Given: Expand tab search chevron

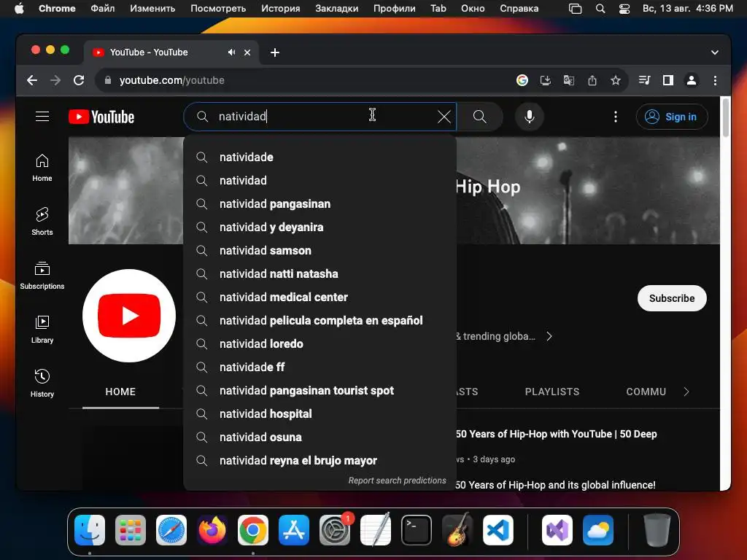Looking at the screenshot, I should pyautogui.click(x=715, y=52).
